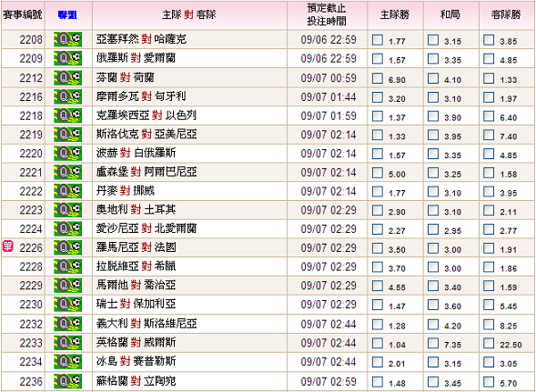This screenshot has width=536, height=392.
Task: Click match text 芬蘭 對 荷蘭
Action: 125,78
